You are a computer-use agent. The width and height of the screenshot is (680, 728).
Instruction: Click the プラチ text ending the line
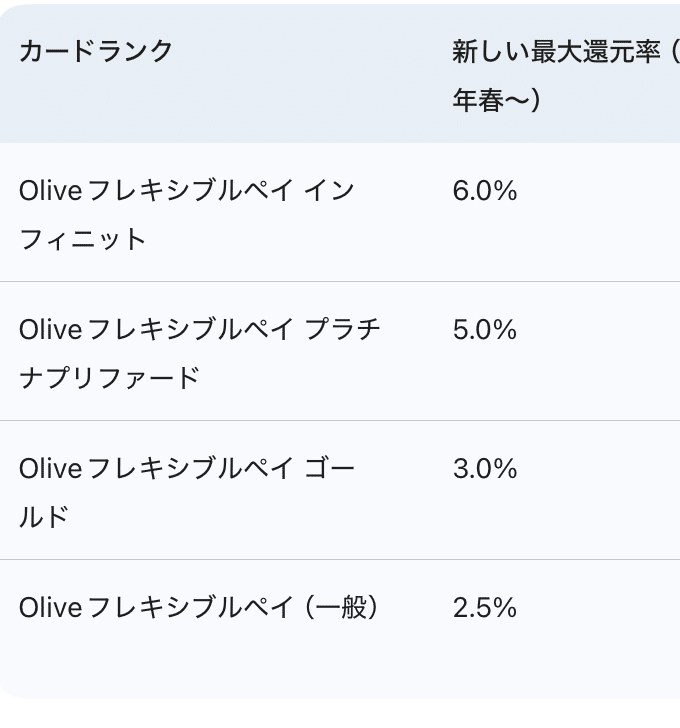(342, 330)
